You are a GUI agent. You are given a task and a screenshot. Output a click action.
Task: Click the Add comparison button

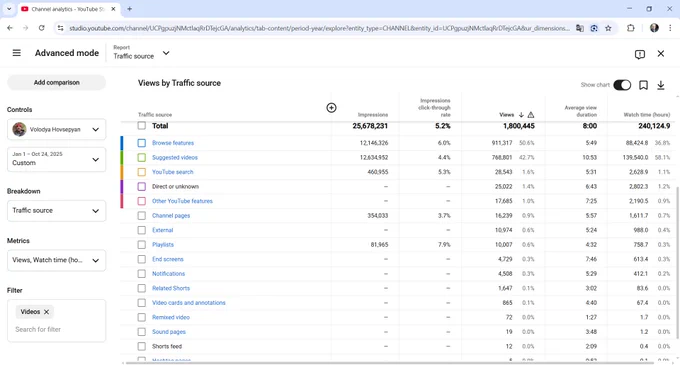coord(56,82)
